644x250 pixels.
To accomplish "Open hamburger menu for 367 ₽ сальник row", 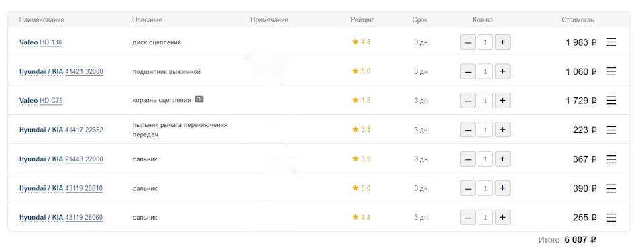I will [611, 159].
